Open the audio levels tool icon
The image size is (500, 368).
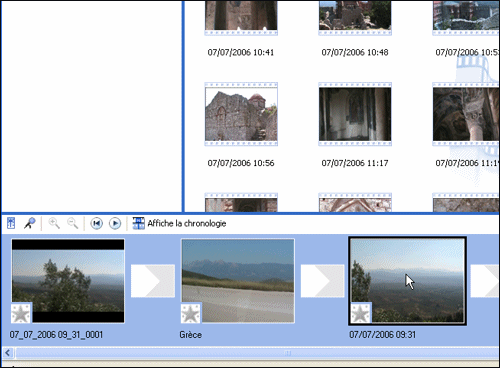click(11, 223)
